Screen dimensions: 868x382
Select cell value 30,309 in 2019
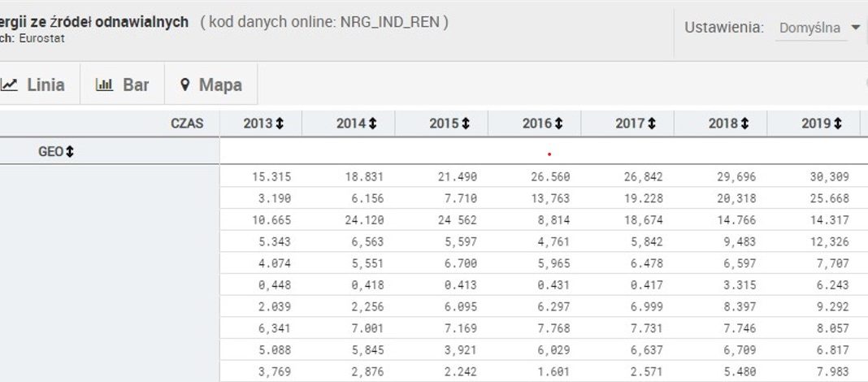pos(829,176)
